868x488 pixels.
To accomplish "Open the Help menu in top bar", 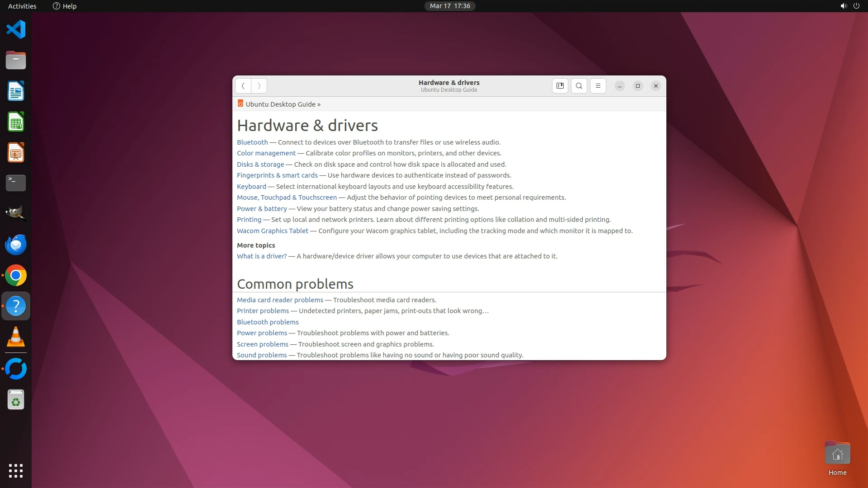I will click(x=65, y=6).
